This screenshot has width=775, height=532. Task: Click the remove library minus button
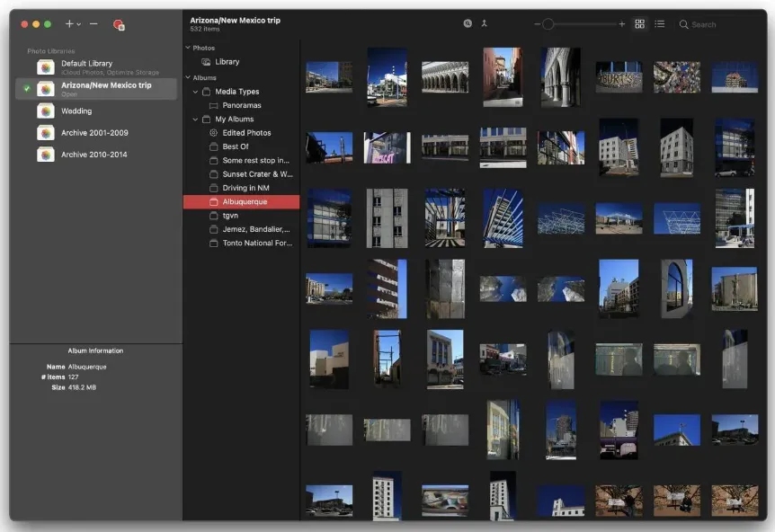[94, 23]
